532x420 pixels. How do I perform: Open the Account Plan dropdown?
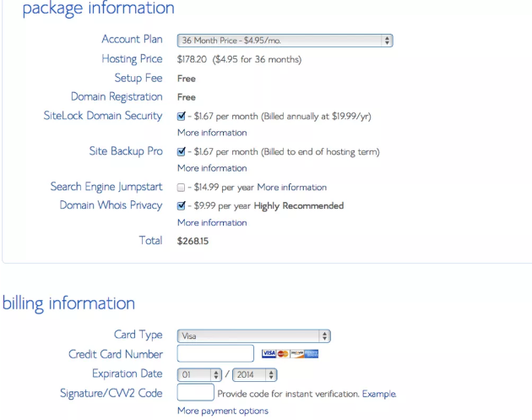285,41
